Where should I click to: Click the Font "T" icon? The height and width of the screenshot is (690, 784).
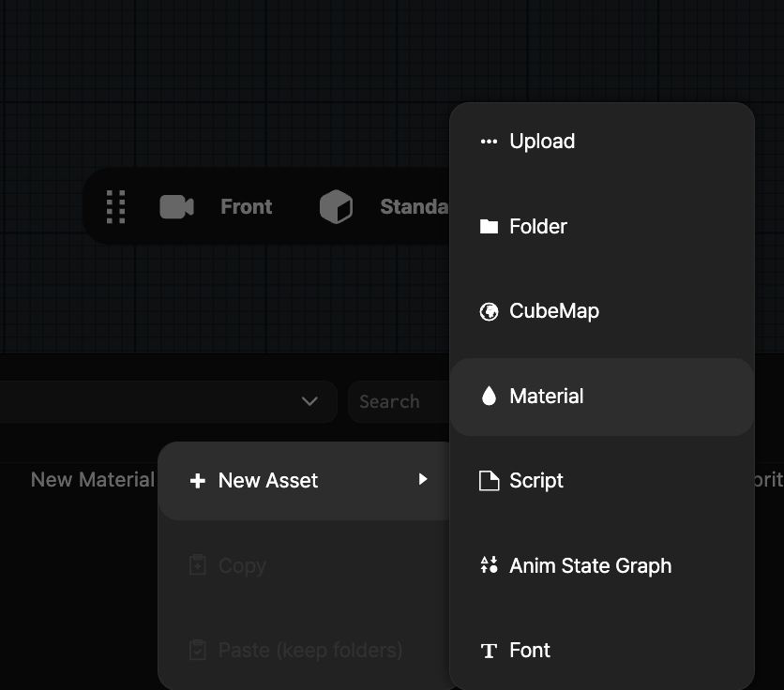click(489, 651)
